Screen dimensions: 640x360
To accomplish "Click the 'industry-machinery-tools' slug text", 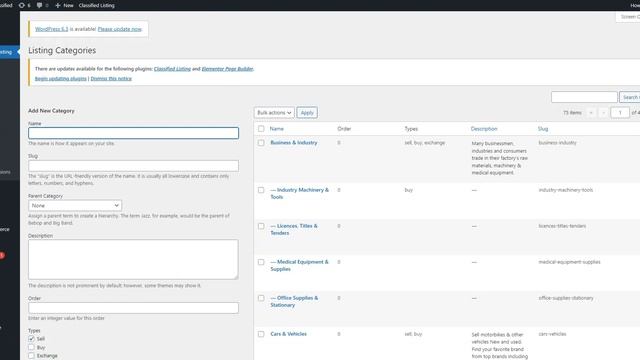I will 566,190.
